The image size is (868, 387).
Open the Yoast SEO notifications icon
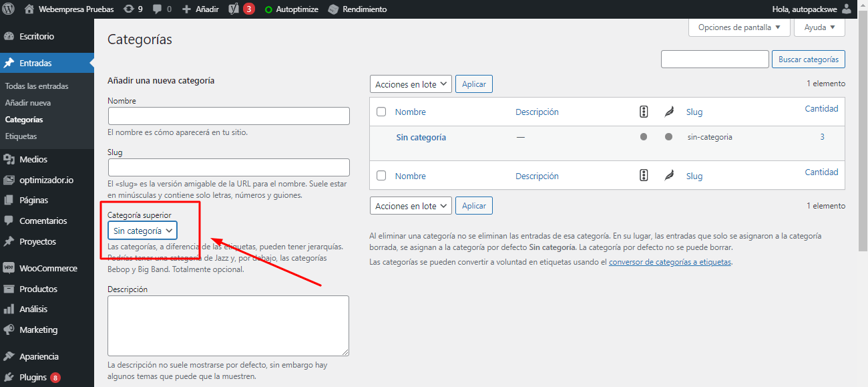pyautogui.click(x=241, y=9)
